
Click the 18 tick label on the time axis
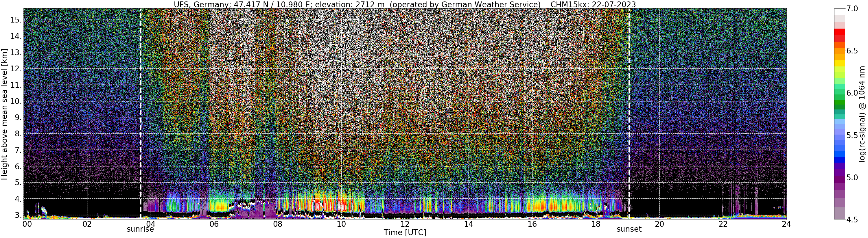pos(596,224)
